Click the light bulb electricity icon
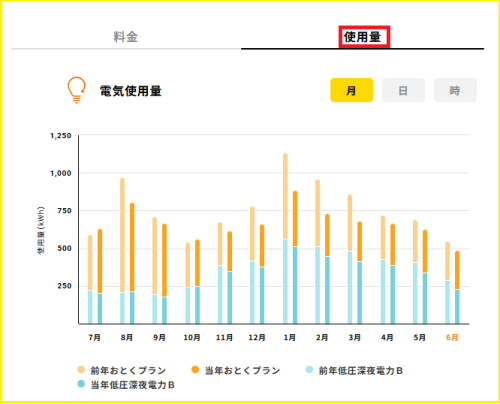The image size is (500, 404). coord(76,90)
